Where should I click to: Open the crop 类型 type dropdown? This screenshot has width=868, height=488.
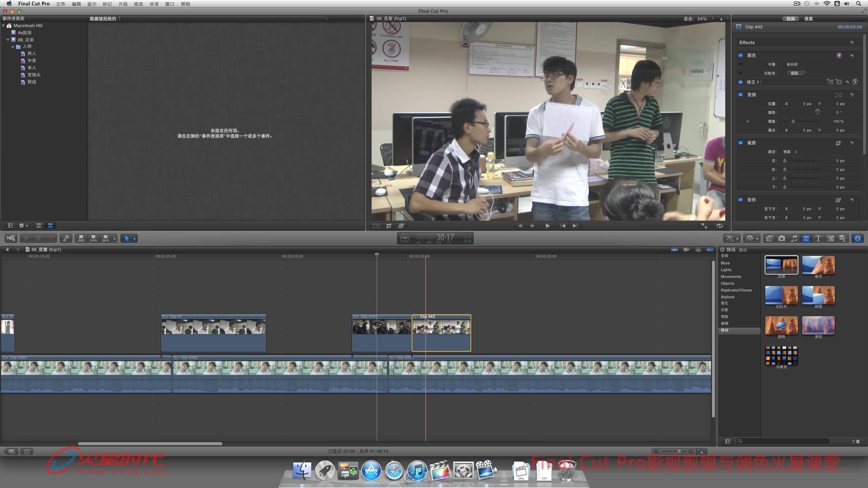790,152
